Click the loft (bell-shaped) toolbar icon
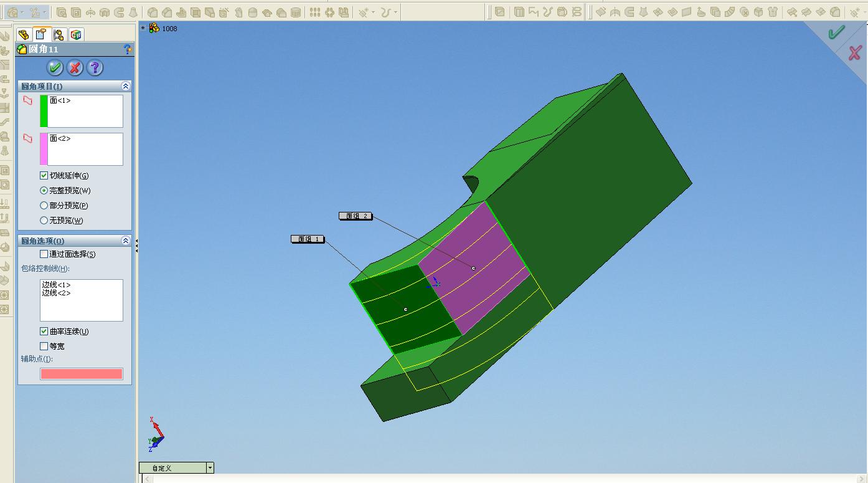Viewport: 868px width, 483px height. point(134,12)
